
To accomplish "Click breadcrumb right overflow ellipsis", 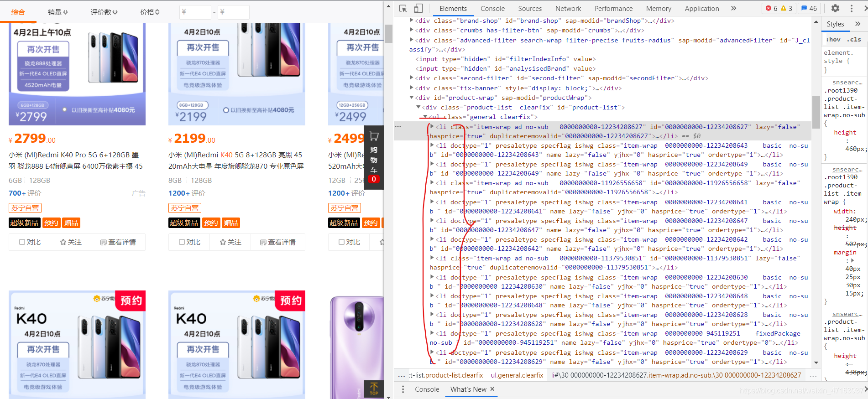I will tap(813, 375).
